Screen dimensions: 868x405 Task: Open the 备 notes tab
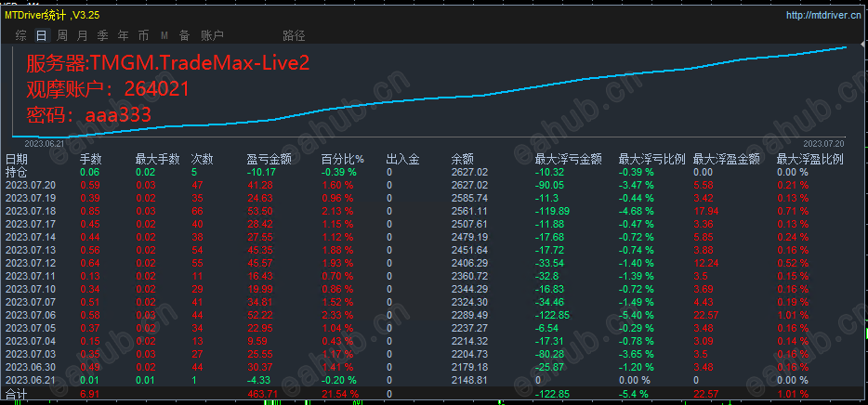point(184,36)
